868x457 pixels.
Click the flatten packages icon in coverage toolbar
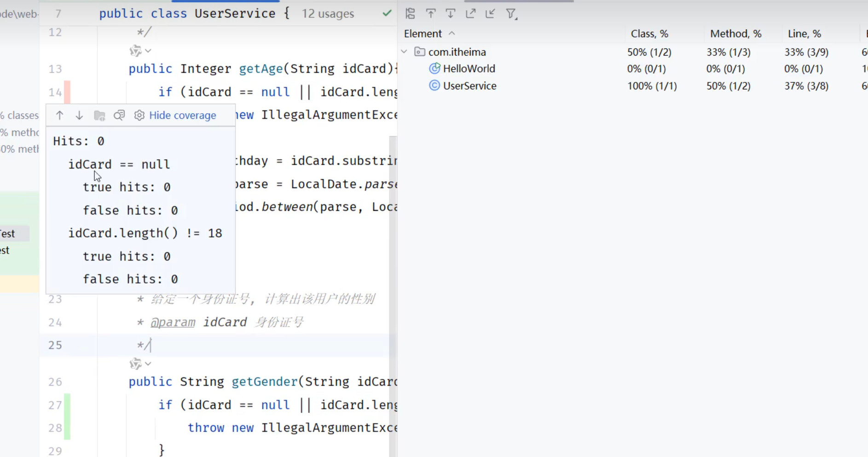click(410, 14)
